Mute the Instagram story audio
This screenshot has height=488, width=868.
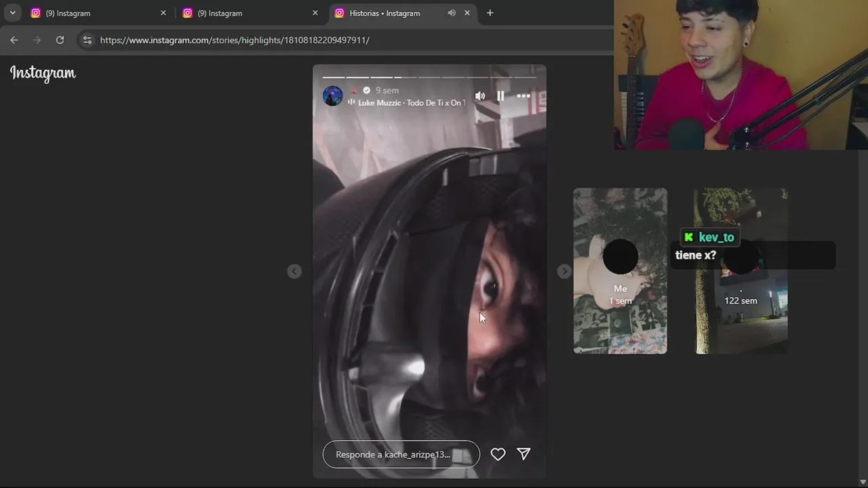coord(480,96)
